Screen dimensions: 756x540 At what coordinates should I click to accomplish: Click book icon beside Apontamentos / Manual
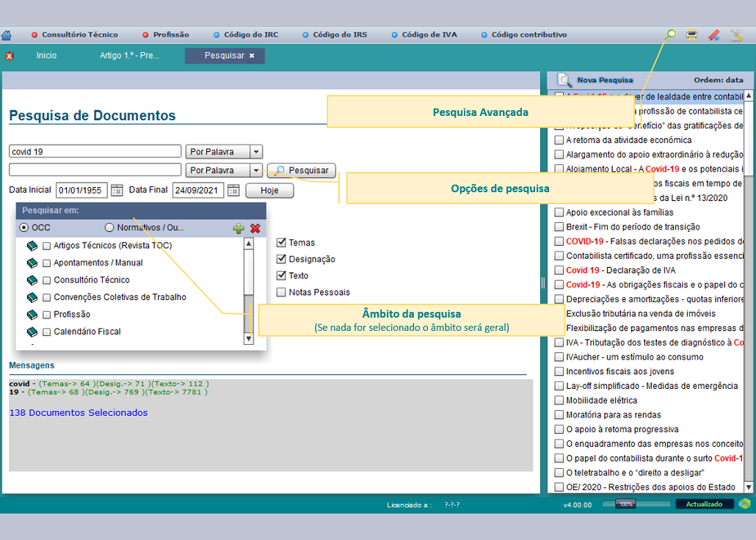(32, 263)
